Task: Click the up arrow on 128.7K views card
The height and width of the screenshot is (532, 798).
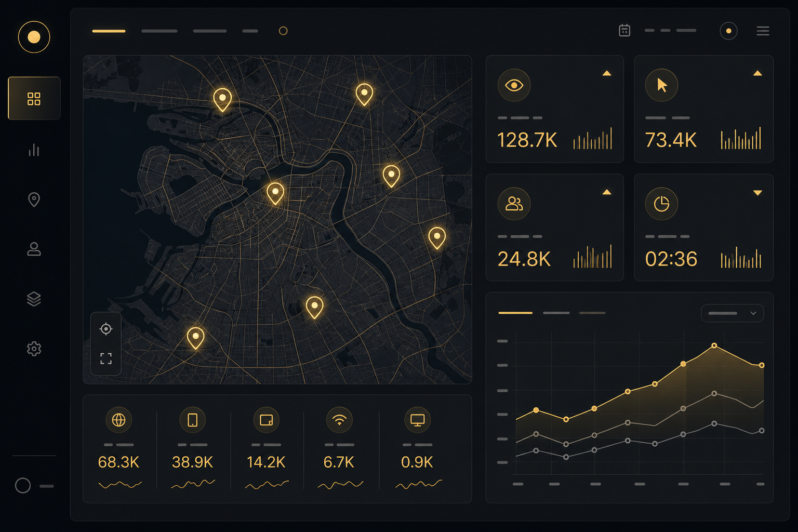Action: click(606, 73)
